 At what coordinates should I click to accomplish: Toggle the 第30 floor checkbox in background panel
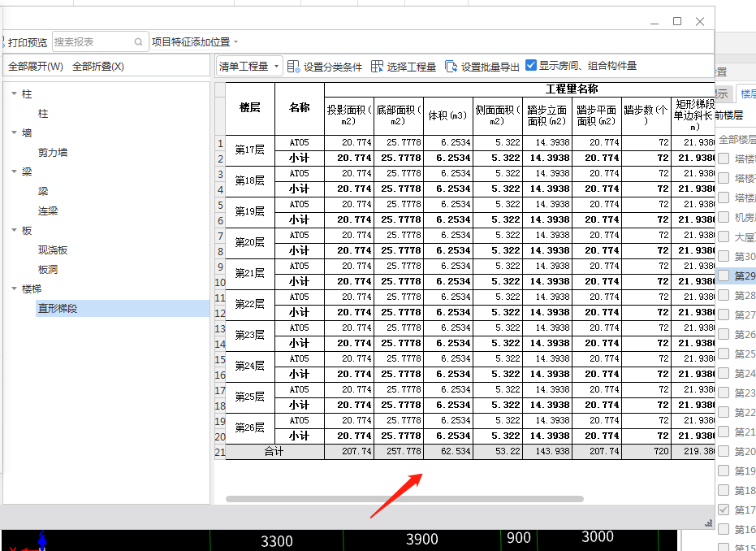click(724, 256)
